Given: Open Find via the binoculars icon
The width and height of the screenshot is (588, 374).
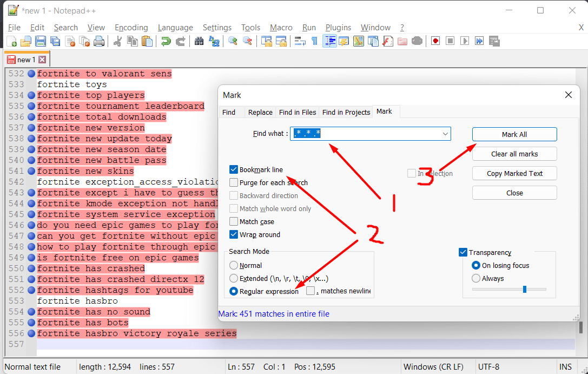Looking at the screenshot, I should pos(199,41).
